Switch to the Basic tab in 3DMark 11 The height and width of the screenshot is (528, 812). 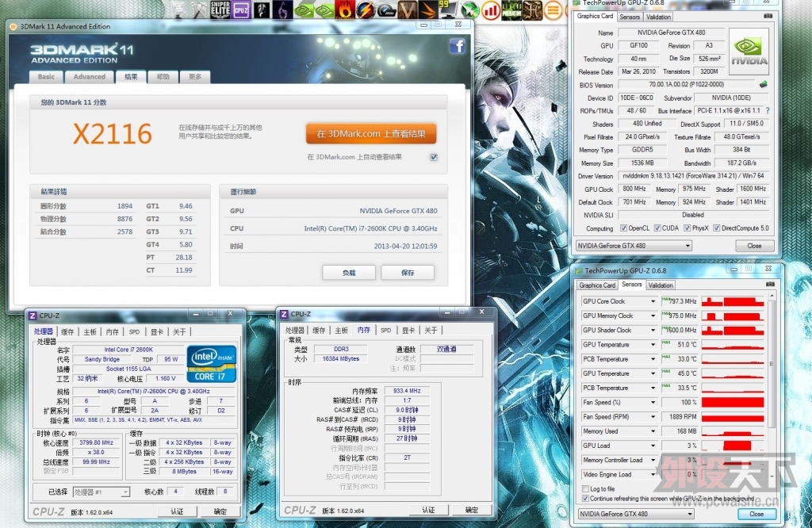click(46, 77)
